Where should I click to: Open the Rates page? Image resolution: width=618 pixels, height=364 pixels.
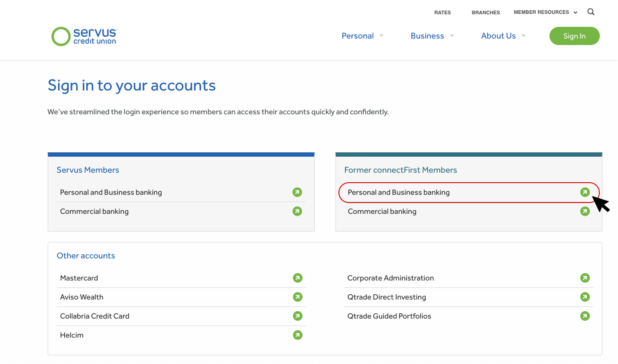point(442,13)
